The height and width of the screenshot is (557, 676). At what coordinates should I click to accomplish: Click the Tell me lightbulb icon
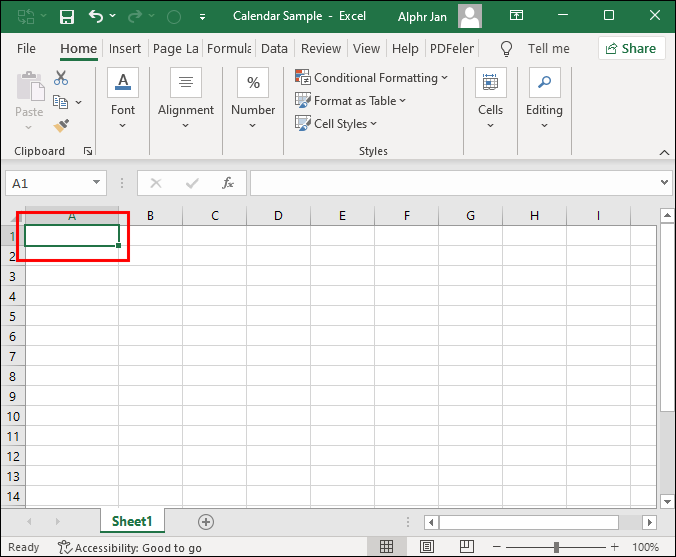507,49
